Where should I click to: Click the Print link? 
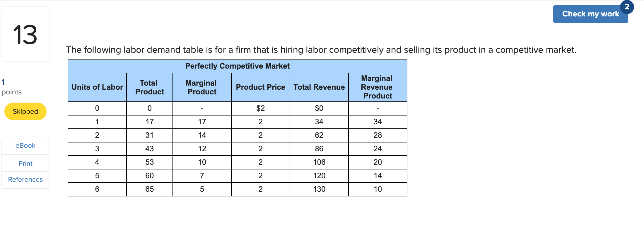(x=25, y=163)
